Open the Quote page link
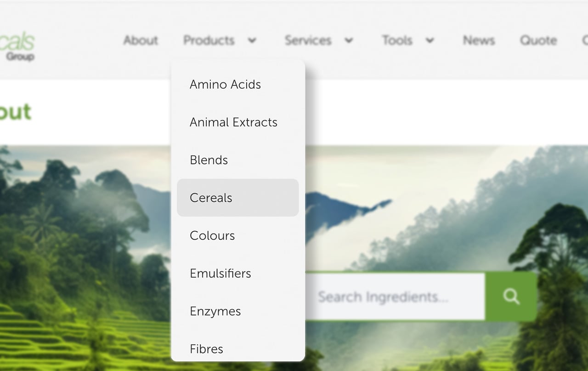Screen dimensions: 588x371 tap(538, 40)
